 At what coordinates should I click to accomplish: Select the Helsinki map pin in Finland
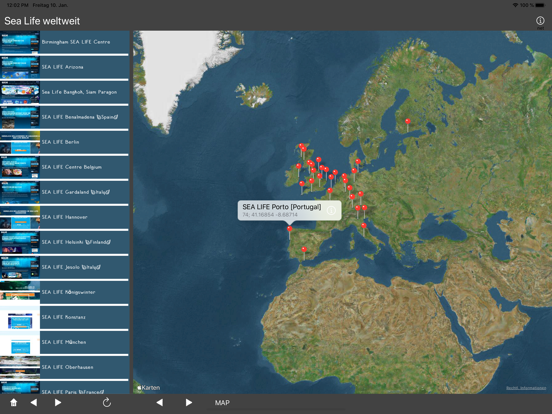pyautogui.click(x=408, y=121)
